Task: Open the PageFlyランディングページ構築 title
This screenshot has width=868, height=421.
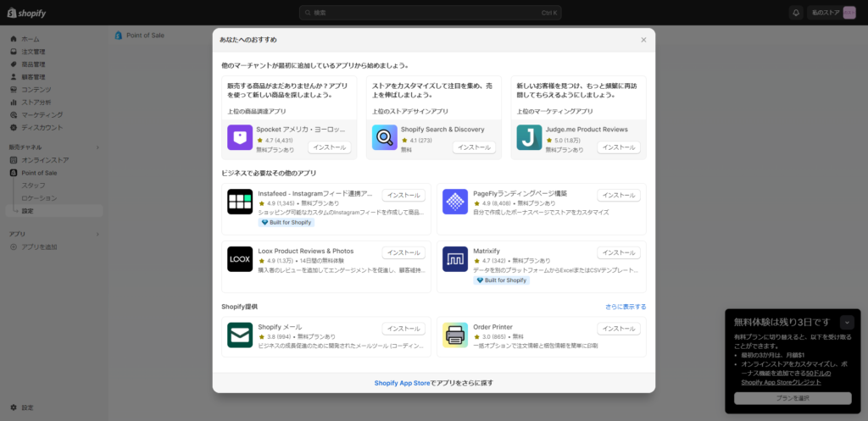Action: coord(520,194)
